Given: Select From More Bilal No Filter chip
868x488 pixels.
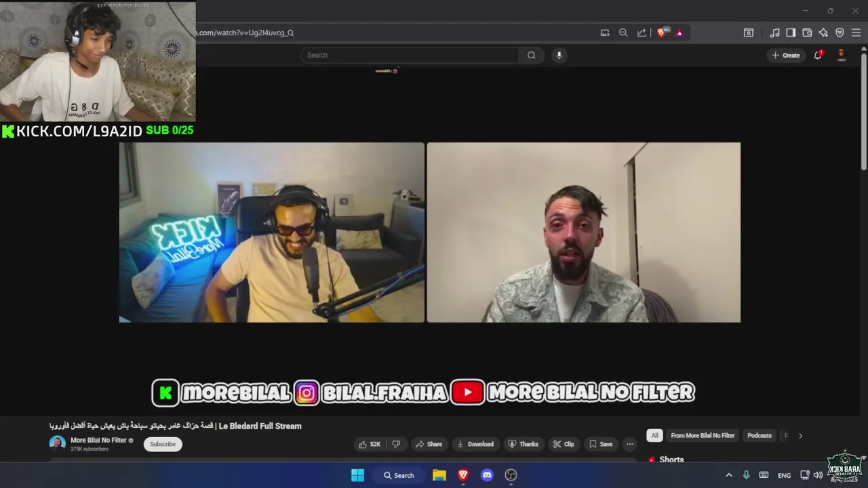Looking at the screenshot, I should coord(703,436).
